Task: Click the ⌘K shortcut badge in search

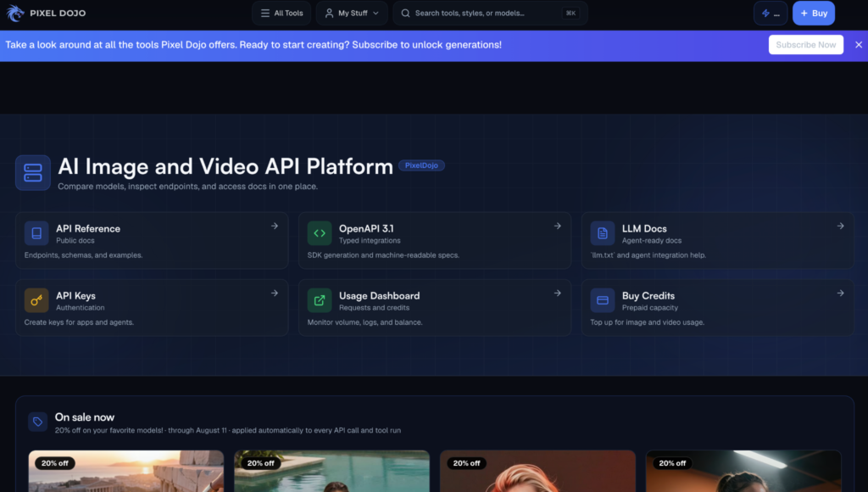Action: click(570, 13)
